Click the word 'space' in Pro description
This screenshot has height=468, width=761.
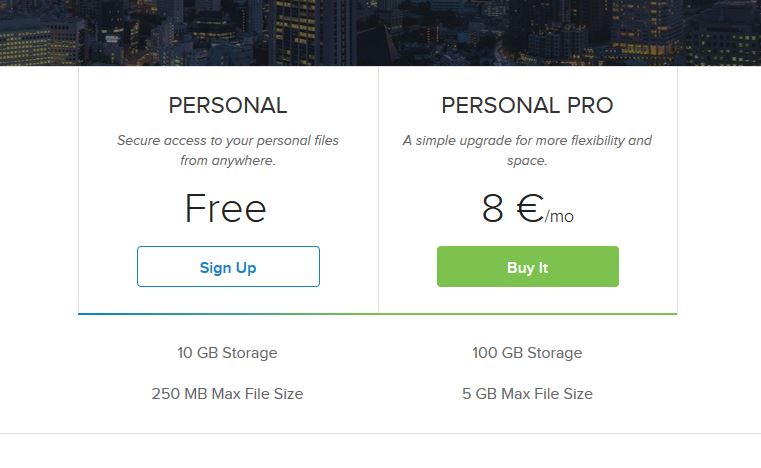(x=525, y=161)
